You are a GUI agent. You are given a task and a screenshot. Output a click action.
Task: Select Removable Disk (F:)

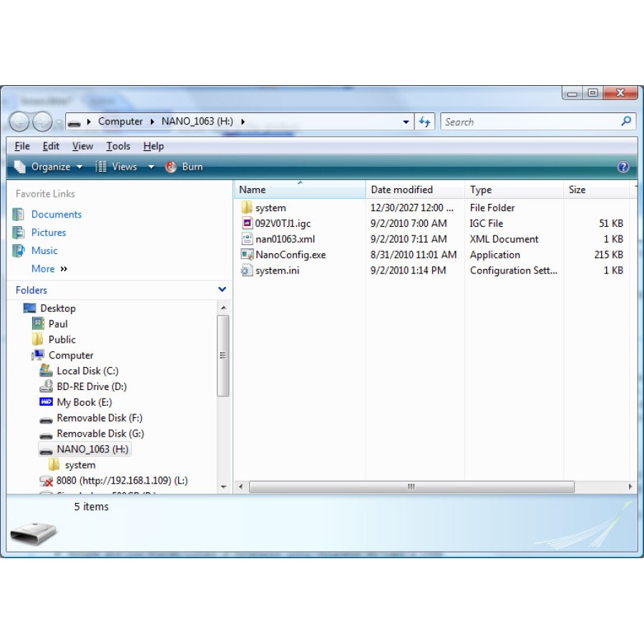(99, 418)
